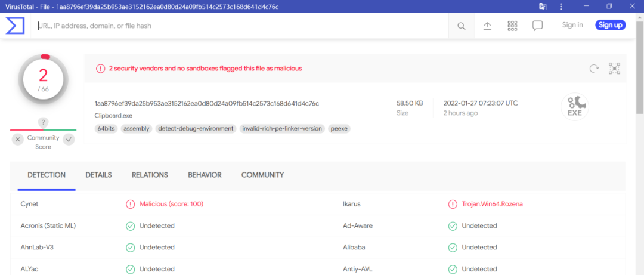Click the file hash text

coord(206,103)
